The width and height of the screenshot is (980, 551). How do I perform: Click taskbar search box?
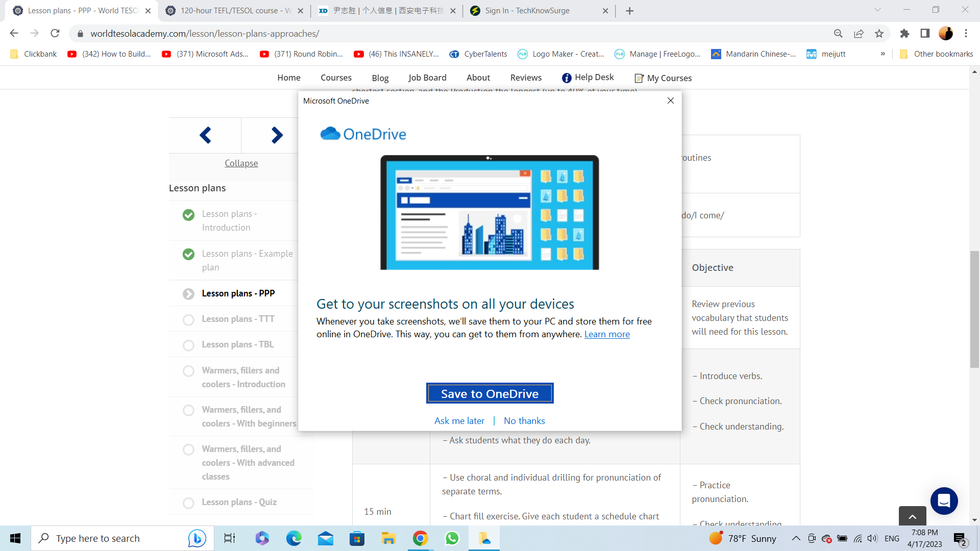[122, 538]
